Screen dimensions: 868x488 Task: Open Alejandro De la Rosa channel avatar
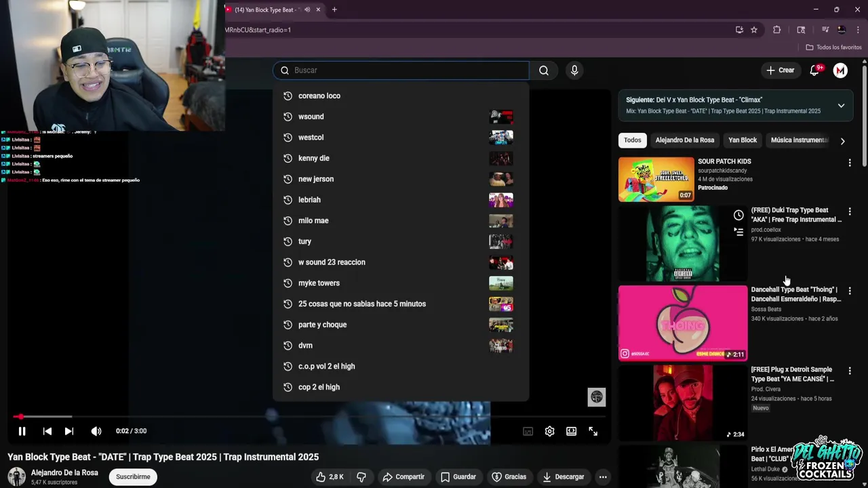[x=16, y=476]
